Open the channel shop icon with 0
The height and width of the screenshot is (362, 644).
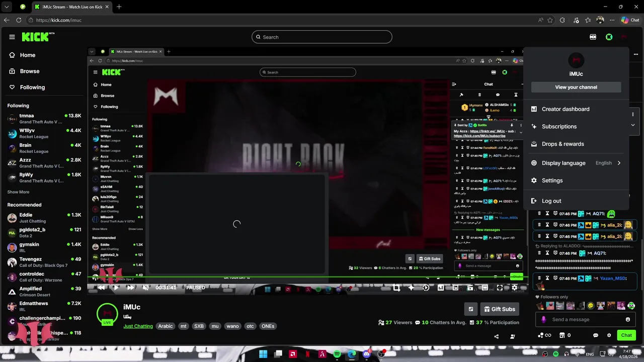(x=565, y=335)
